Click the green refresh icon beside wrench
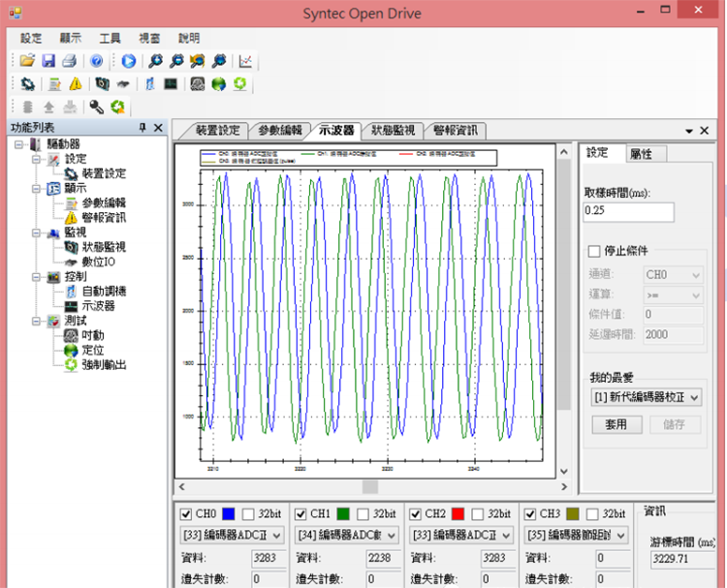 [117, 107]
